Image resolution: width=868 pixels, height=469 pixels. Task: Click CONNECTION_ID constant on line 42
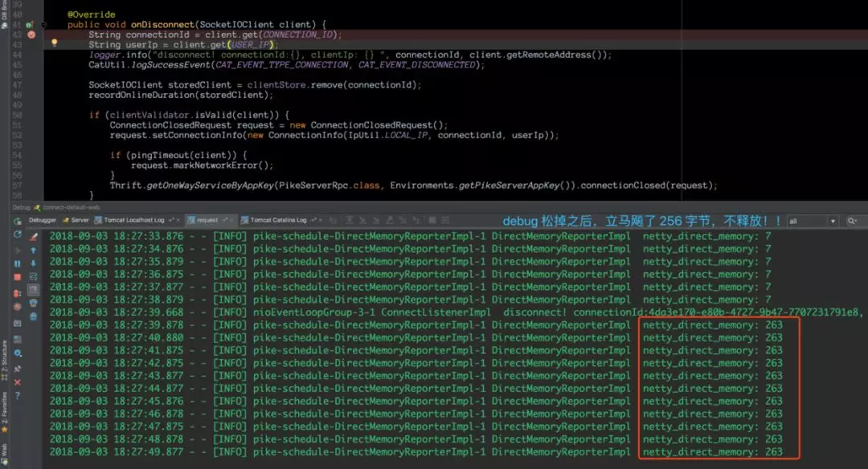click(x=297, y=35)
